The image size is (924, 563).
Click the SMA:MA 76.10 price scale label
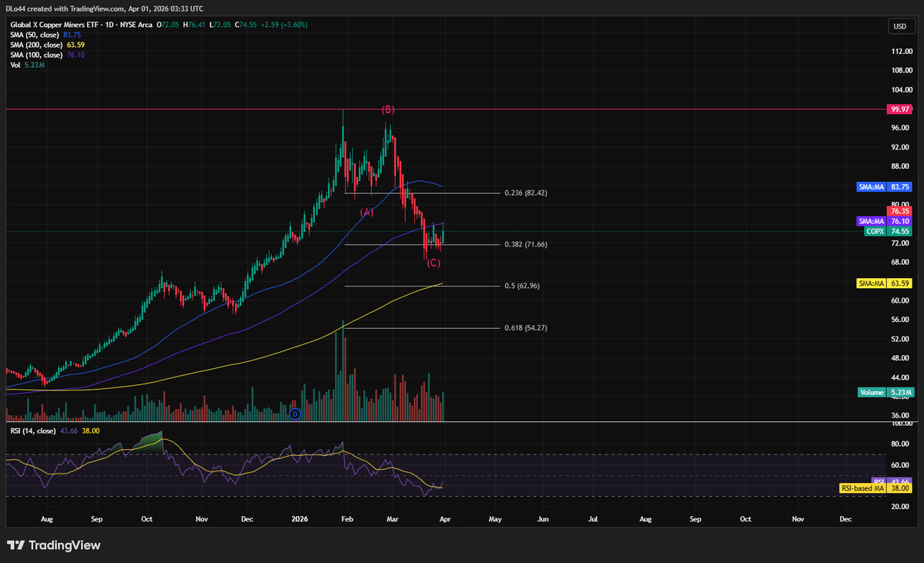(885, 221)
